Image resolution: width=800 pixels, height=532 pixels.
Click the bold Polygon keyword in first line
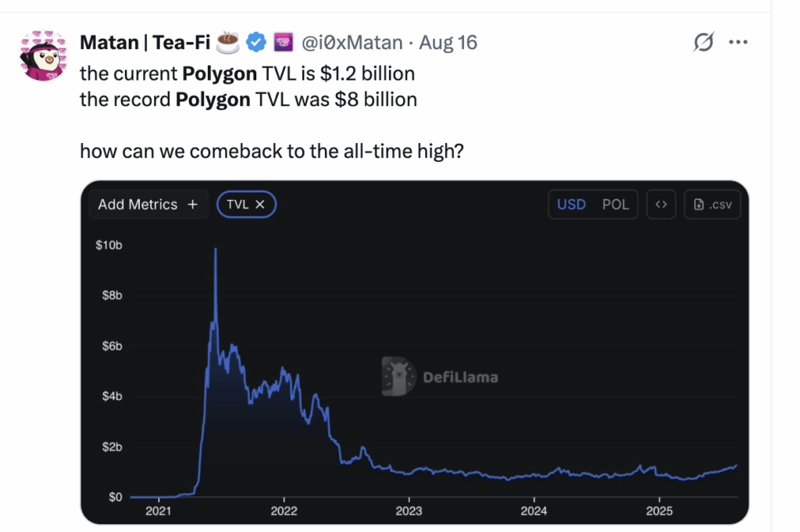(x=220, y=73)
